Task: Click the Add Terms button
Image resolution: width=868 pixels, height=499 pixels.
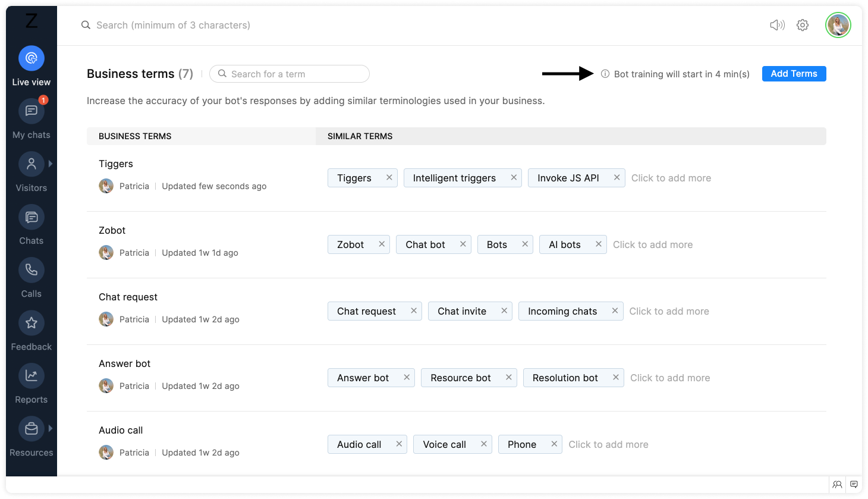Action: [794, 74]
